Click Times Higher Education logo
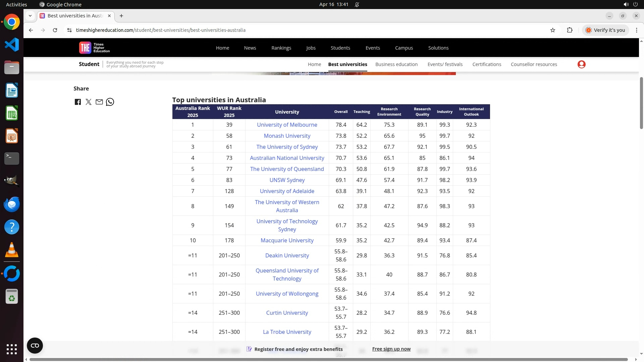The height and width of the screenshot is (362, 644). click(95, 48)
